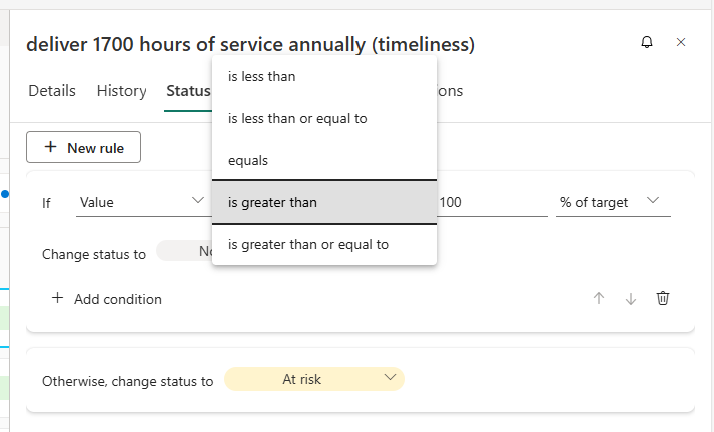Screen dimensions: 714x432
Task: Close the goal details panel
Action: pos(681,42)
